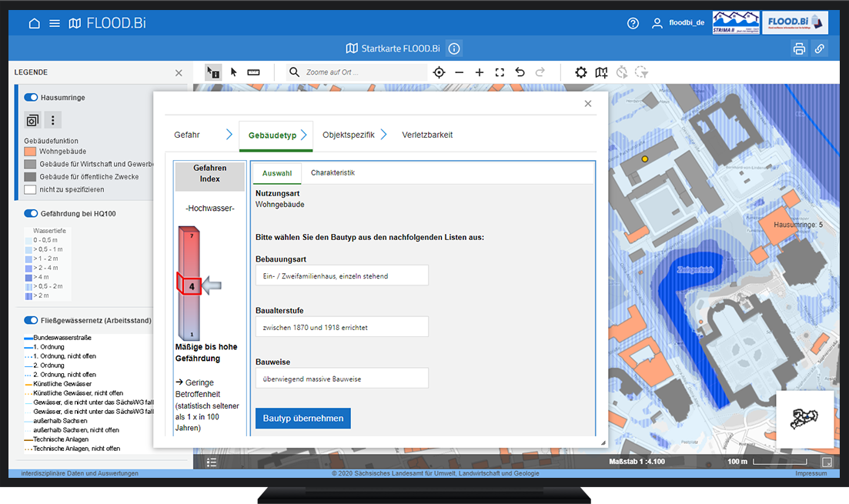Open Hausumringe layer three-dot options

coord(52,120)
